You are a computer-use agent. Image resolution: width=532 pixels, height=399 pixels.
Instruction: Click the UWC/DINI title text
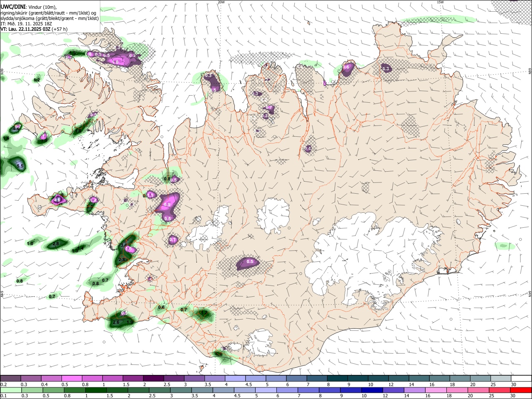[x=13, y=7]
